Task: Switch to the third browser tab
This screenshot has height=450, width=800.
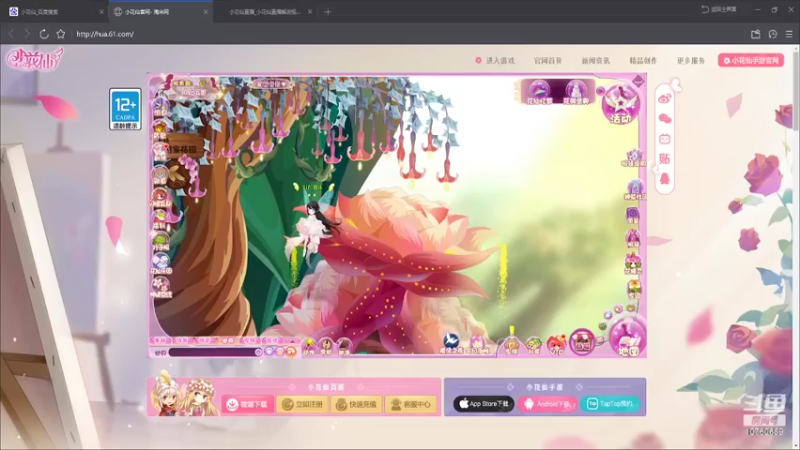Action: click(264, 12)
